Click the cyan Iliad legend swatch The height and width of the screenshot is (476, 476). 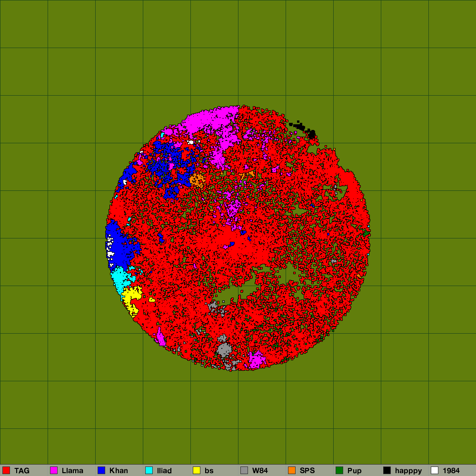[x=149, y=470]
